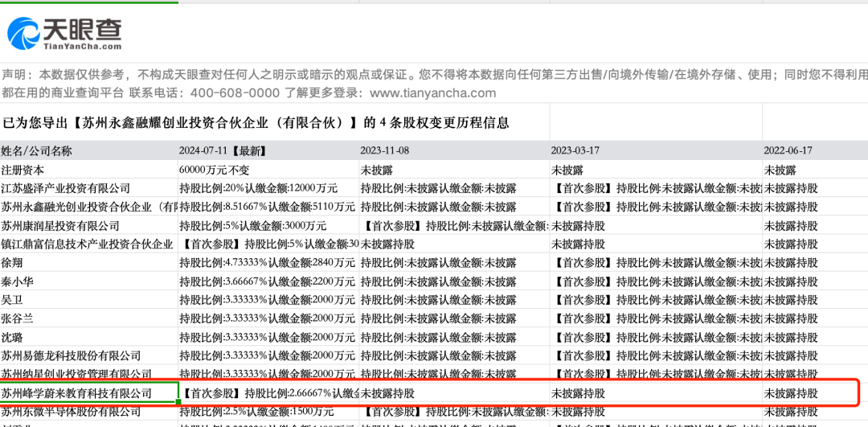Select 注册资本 未披露 cell under 2023-11-08
Image resolution: width=868 pixels, height=427 pixels.
(x=454, y=170)
